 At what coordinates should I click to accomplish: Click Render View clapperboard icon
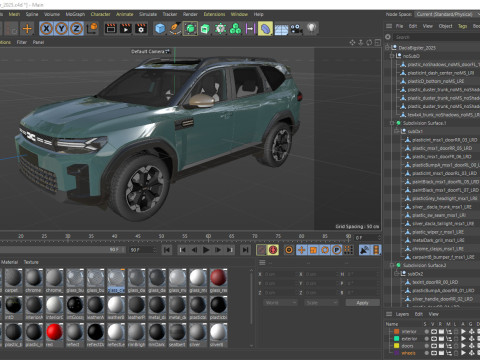110,29
